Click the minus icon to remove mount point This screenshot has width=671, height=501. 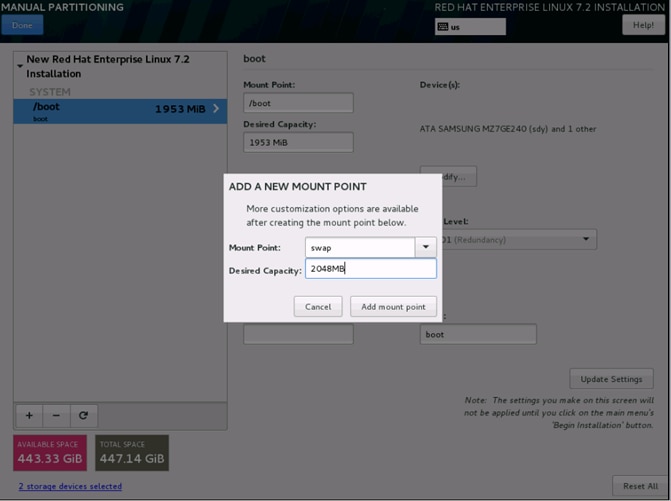(x=56, y=415)
